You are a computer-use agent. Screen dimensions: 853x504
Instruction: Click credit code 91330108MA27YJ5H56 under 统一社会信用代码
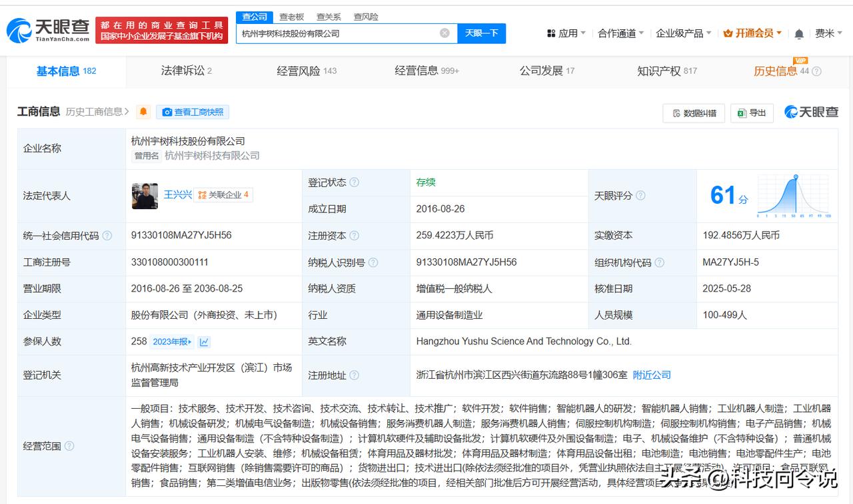[181, 236]
